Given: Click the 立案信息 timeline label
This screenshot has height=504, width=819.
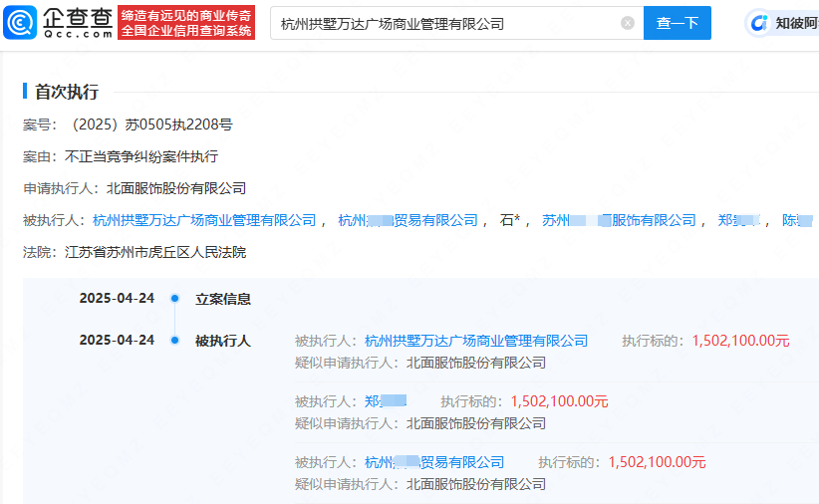Looking at the screenshot, I should point(223,299).
